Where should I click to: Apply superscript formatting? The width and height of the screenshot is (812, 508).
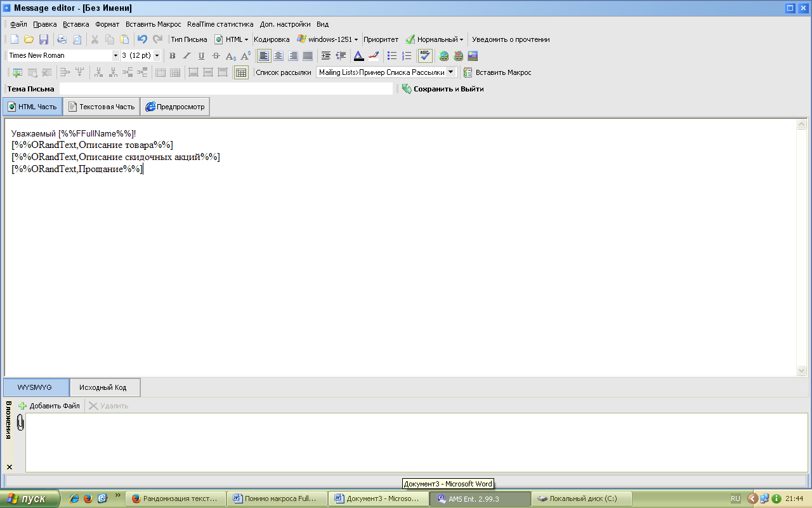[246, 56]
